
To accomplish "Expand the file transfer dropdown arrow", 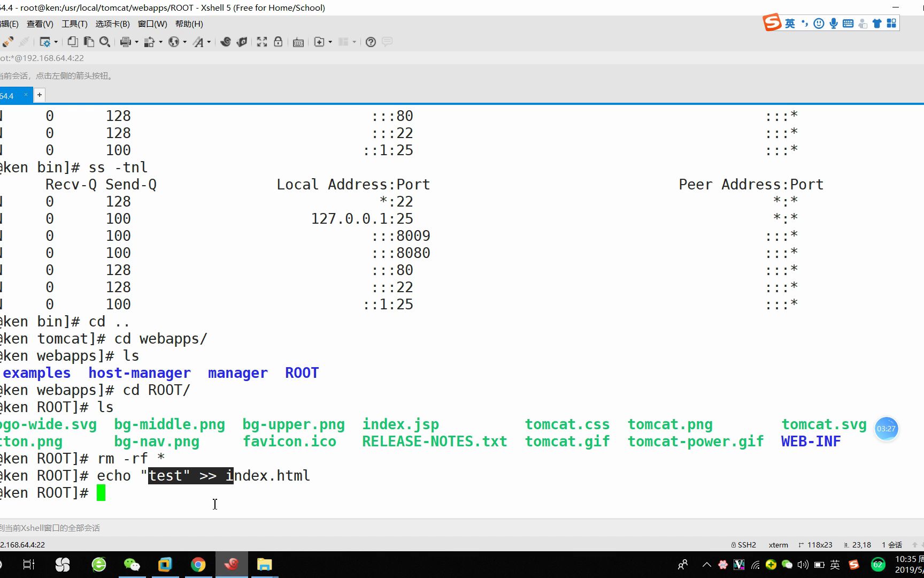I will (x=160, y=42).
